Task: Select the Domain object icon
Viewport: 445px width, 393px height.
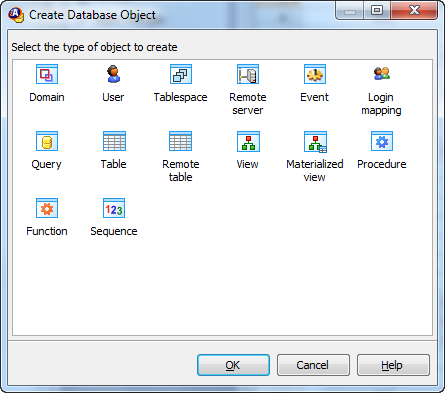Action: click(47, 74)
